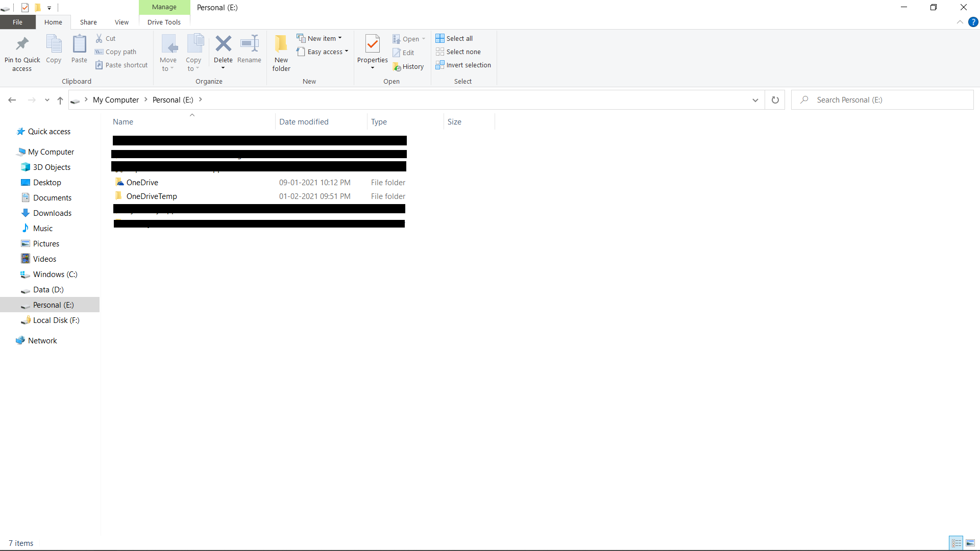Click the Delete icon in ribbon

click(x=223, y=44)
